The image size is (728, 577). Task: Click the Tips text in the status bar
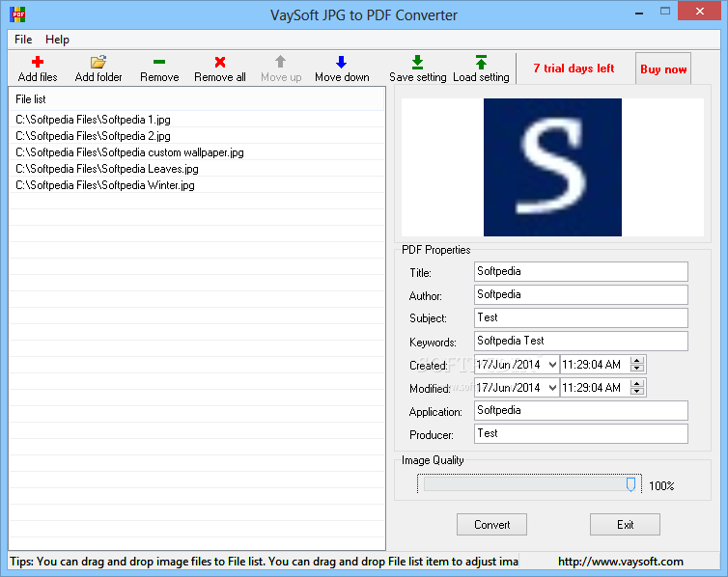[x=264, y=562]
